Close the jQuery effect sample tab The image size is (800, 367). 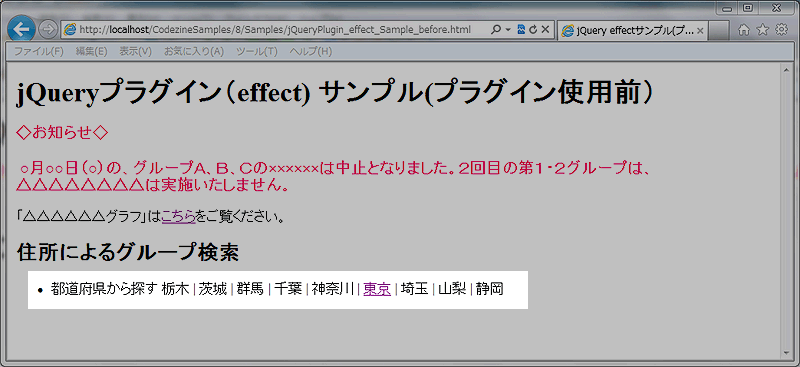[700, 31]
